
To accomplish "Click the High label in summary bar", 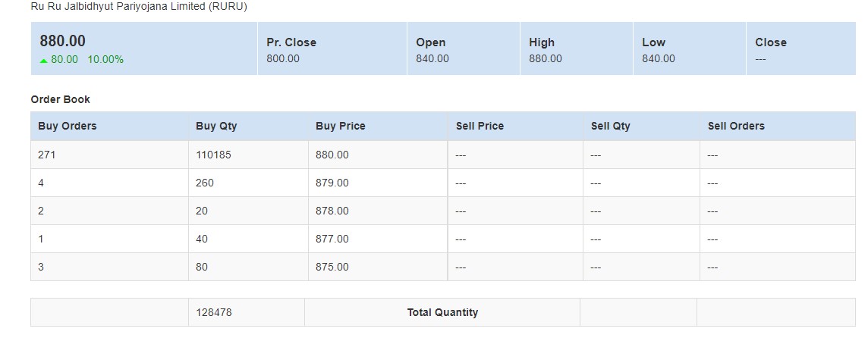I will (x=542, y=42).
